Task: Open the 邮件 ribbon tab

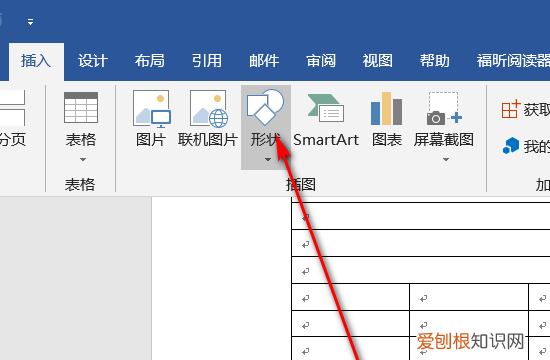Action: 264,61
